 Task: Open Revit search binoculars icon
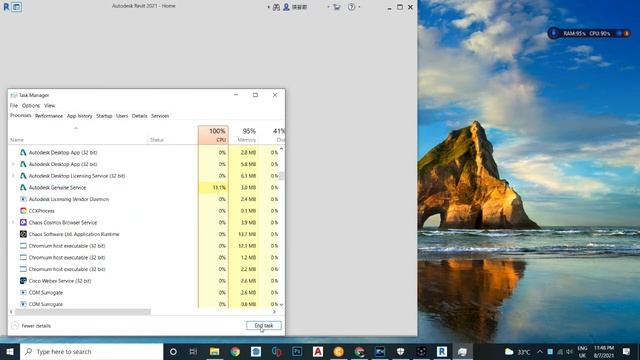tap(276, 7)
